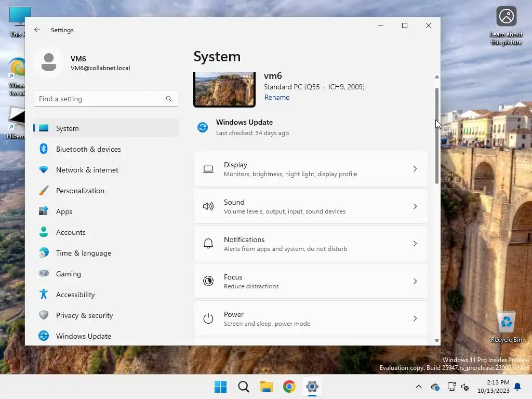532x399 pixels.
Task: Click the Notifications bell icon
Action: click(x=208, y=244)
